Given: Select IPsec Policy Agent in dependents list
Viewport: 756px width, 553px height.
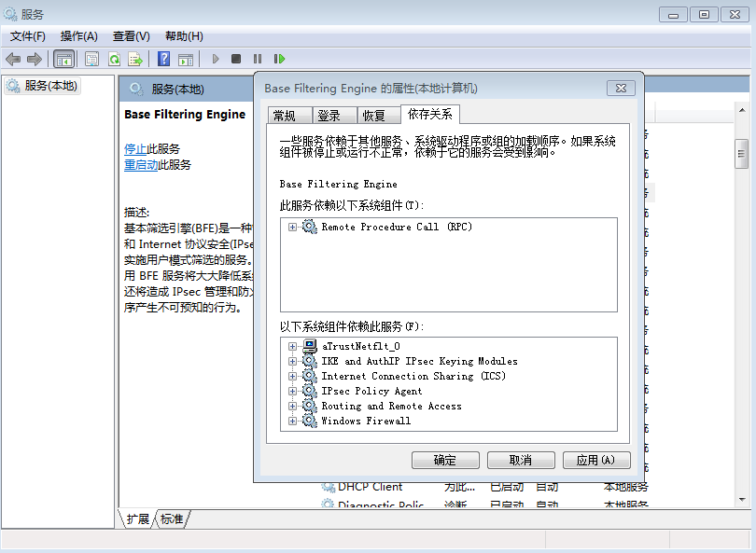Looking at the screenshot, I should pos(371,391).
